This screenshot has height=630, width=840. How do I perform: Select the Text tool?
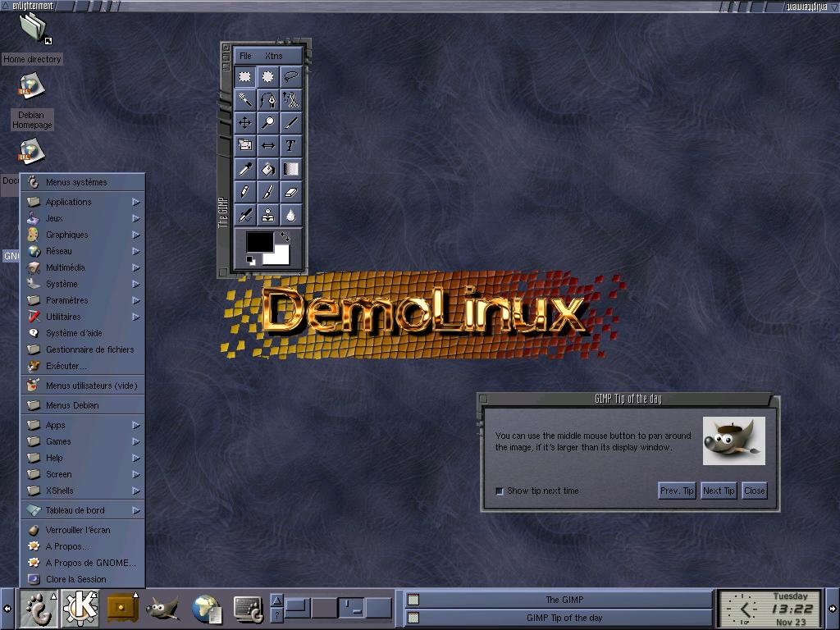pos(291,146)
